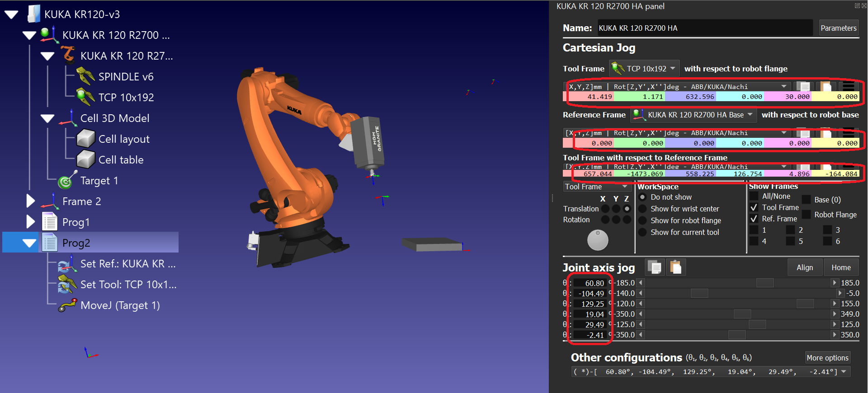Enable the Robot Flange frame checkbox
The image size is (868, 393).
(806, 215)
